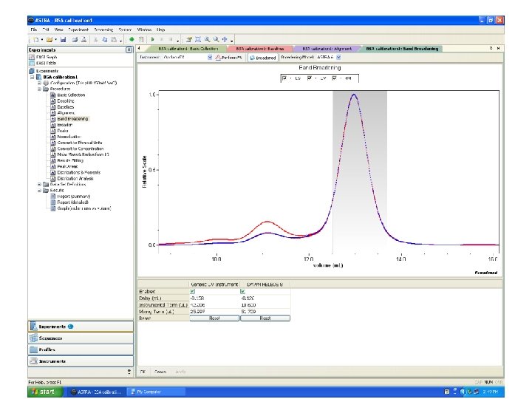Viewport: 532px width, 399px height.
Task: Open the New toolbar dropdown arrow
Action: pos(42,40)
